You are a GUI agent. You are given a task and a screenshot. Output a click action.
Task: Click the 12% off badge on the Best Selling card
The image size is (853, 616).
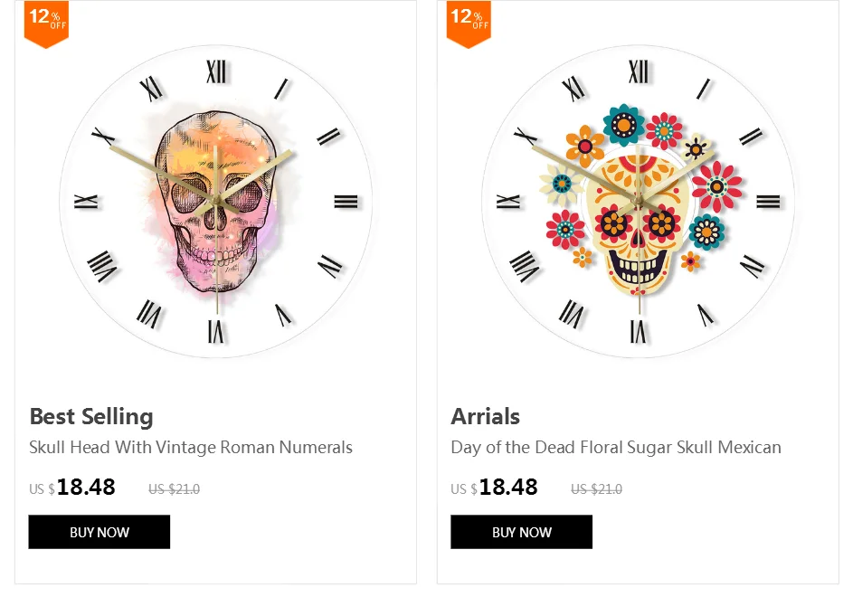pos(46,22)
